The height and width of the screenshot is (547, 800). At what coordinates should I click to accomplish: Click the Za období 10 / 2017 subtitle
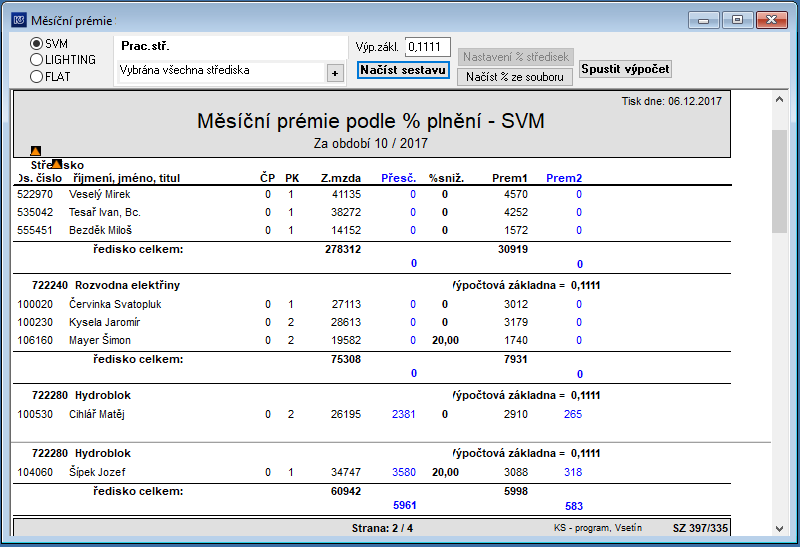pyautogui.click(x=370, y=143)
